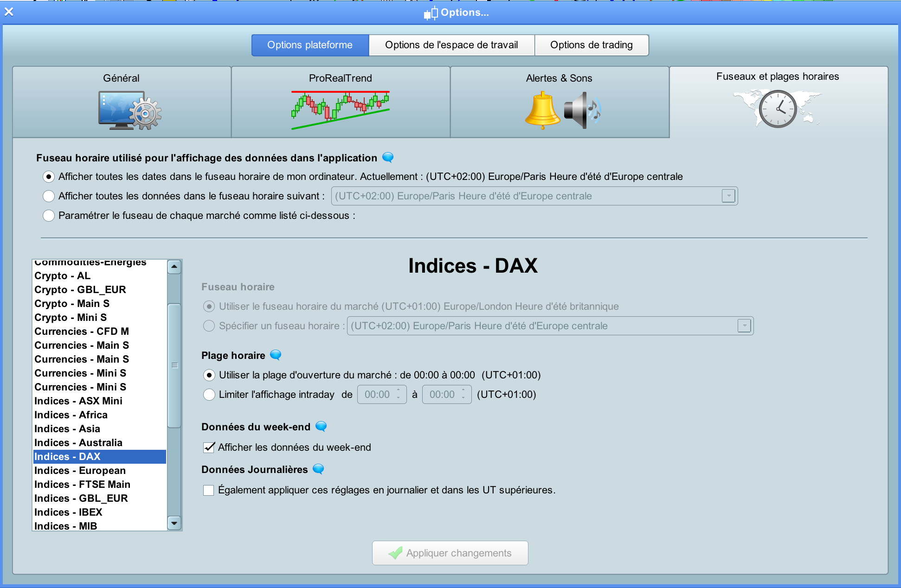This screenshot has height=588, width=901.
Task: Select option to set timezone per market
Action: [x=49, y=216]
